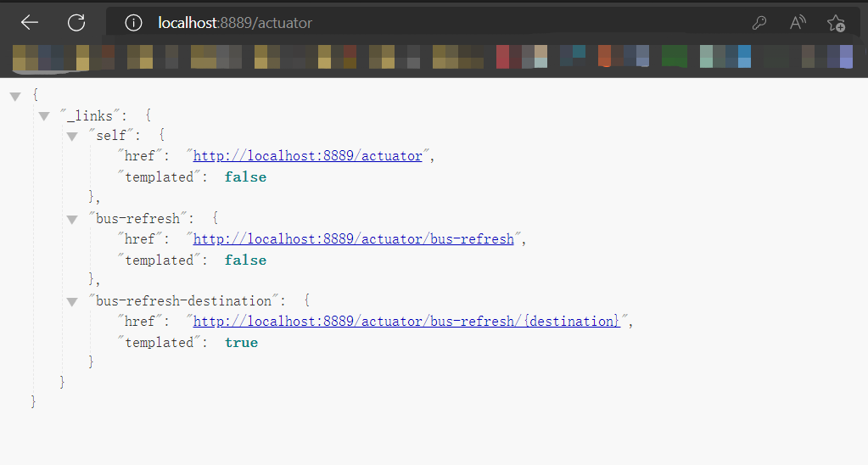Collapse the "bus-refresh-destination" node
The width and height of the screenshot is (868, 465).
(73, 302)
